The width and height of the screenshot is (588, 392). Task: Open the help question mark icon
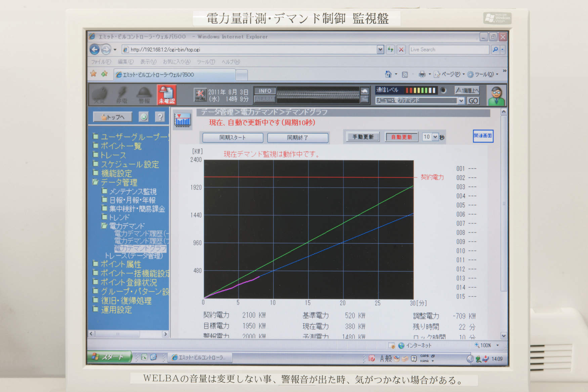tap(160, 117)
